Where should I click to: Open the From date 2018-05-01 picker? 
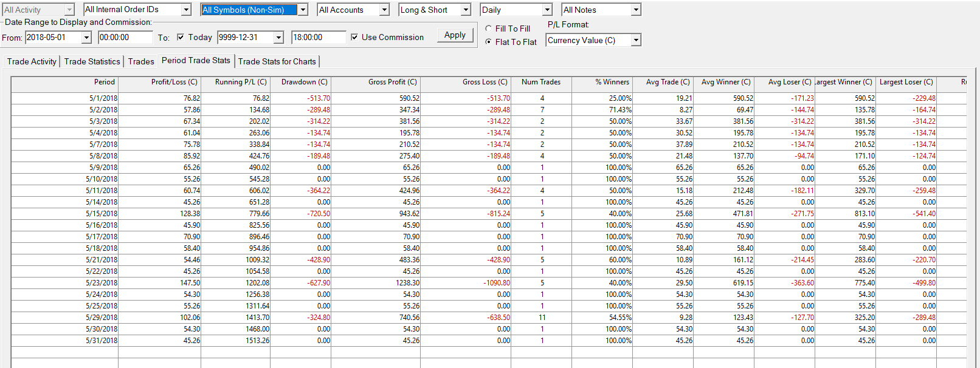point(86,38)
